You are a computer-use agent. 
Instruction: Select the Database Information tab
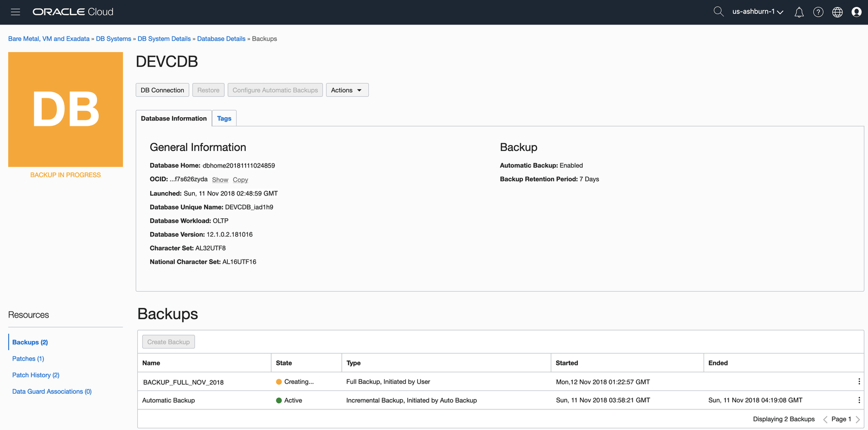pos(174,118)
